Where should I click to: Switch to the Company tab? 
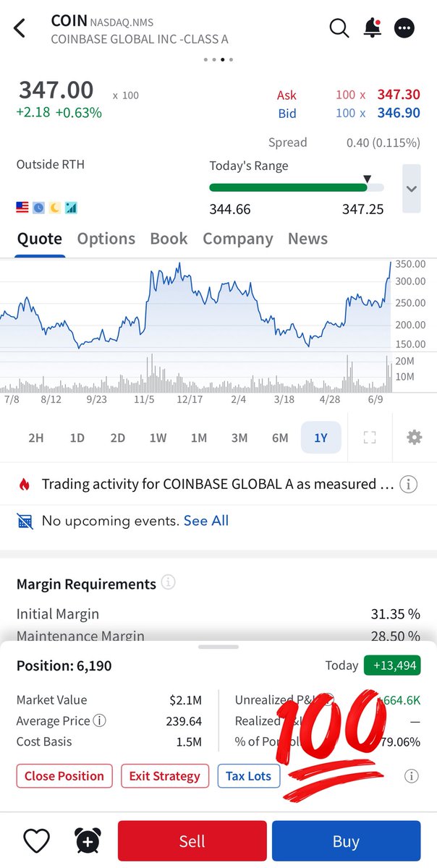pyautogui.click(x=238, y=239)
